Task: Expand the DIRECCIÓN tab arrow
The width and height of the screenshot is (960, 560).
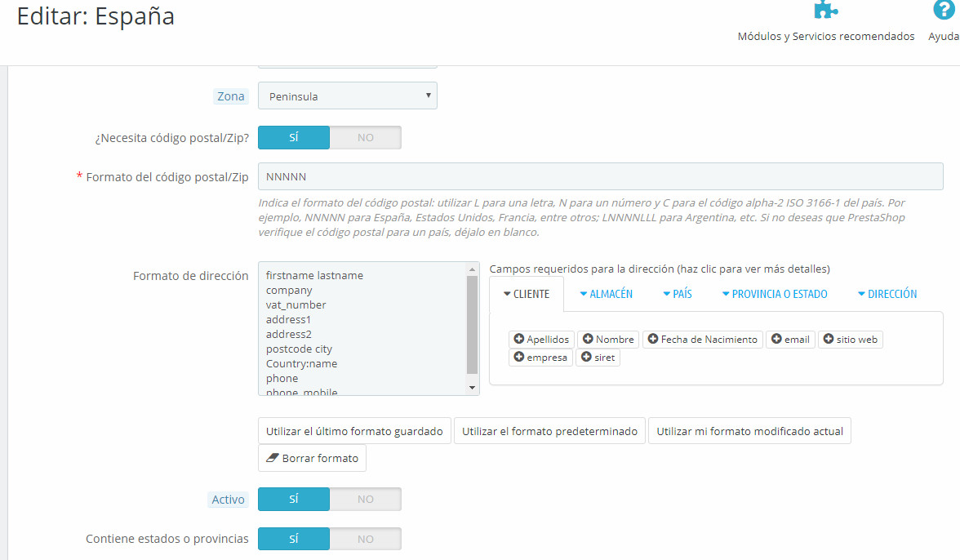Action: coord(861,295)
